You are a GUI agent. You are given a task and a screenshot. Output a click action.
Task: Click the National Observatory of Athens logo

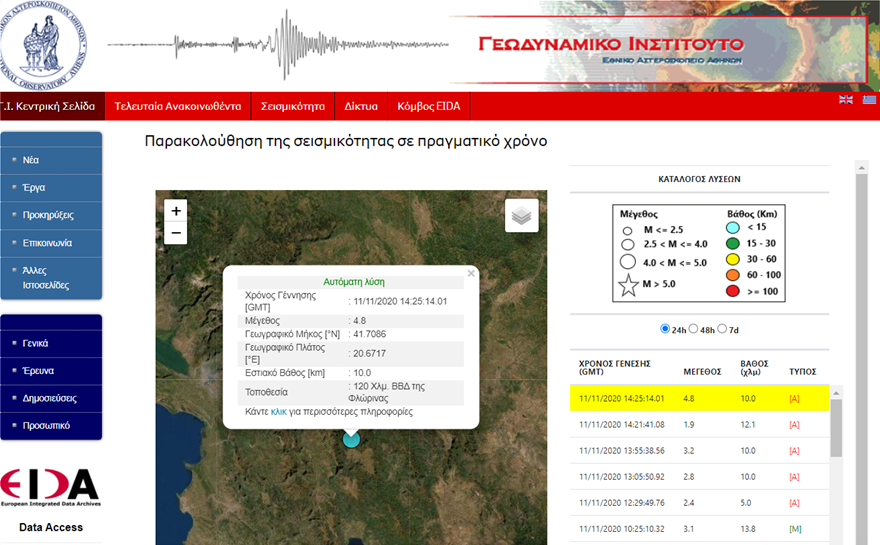pyautogui.click(x=41, y=45)
